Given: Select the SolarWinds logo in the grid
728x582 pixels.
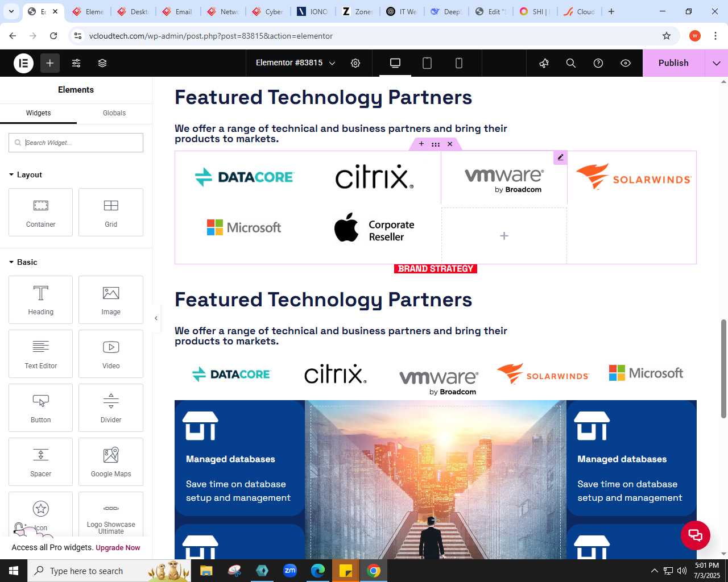Looking at the screenshot, I should (633, 177).
